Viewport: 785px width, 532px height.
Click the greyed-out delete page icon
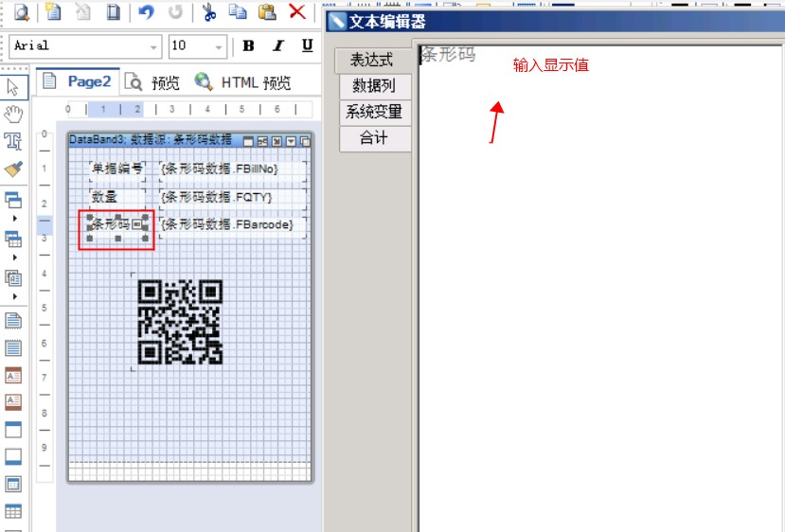pyautogui.click(x=83, y=11)
